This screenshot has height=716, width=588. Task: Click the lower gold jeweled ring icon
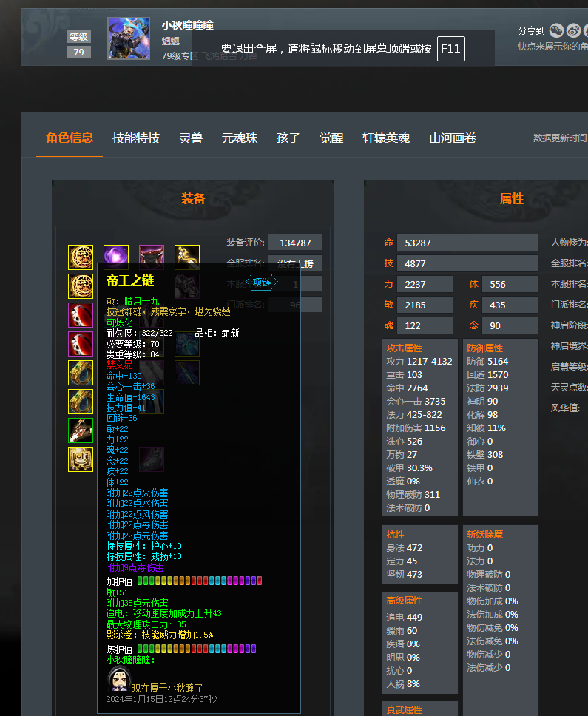point(81,402)
